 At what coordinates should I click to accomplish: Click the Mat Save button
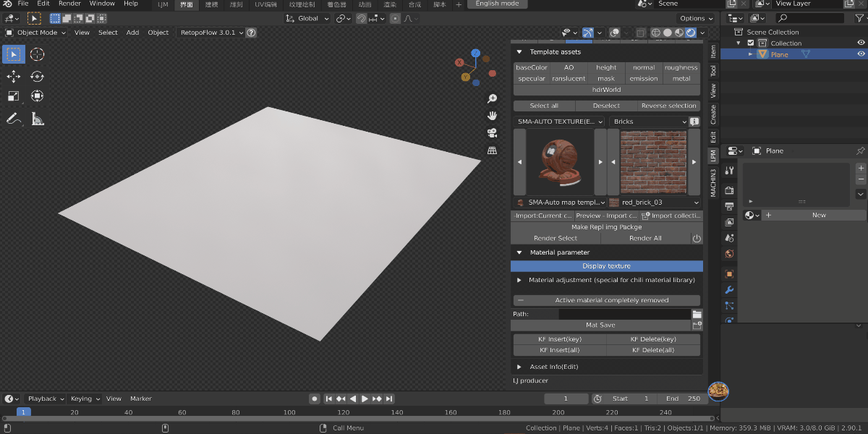coord(600,325)
